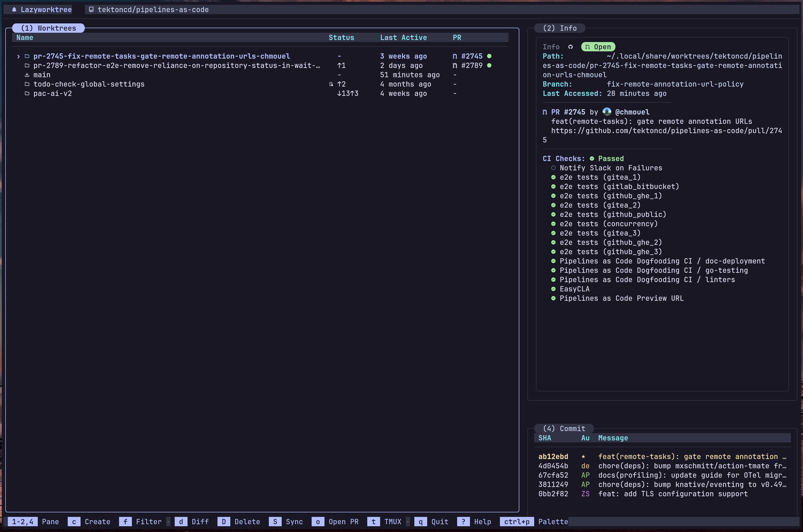
Task: Click the Create shortcut in the footer
Action: [x=89, y=521]
